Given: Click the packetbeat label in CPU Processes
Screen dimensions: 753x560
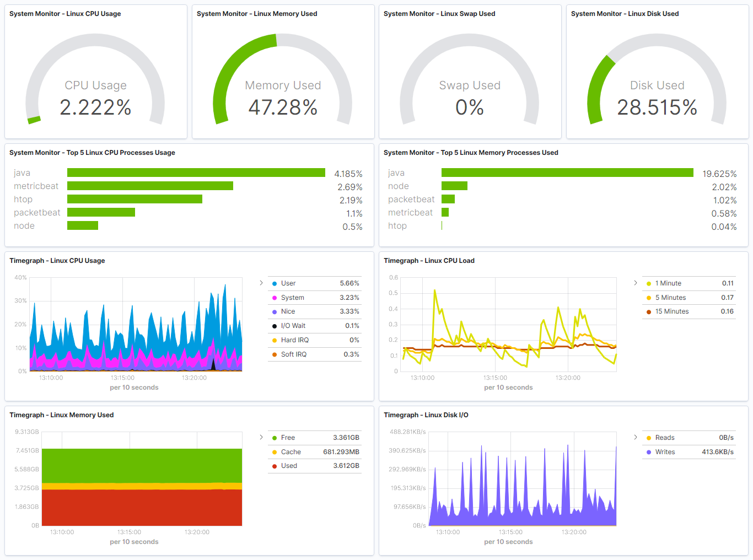Looking at the screenshot, I should (x=37, y=213).
